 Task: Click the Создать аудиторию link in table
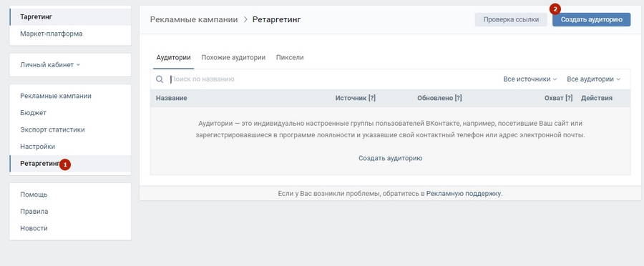390,158
